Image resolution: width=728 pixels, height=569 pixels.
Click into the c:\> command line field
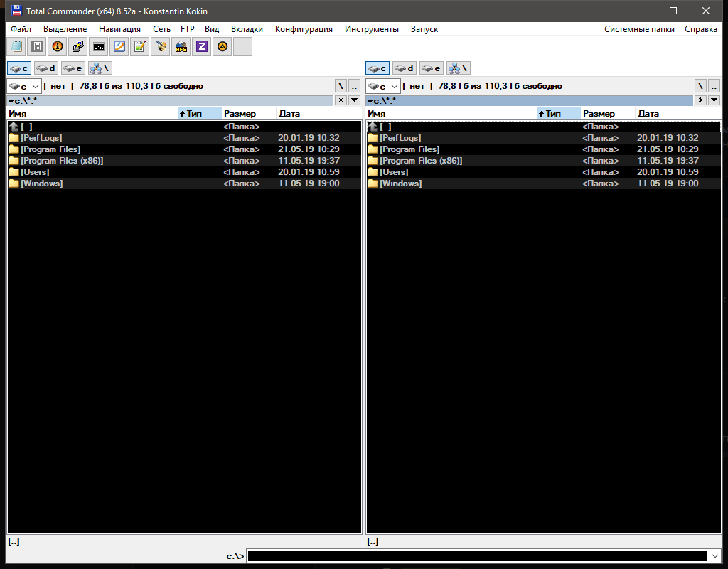[477, 556]
